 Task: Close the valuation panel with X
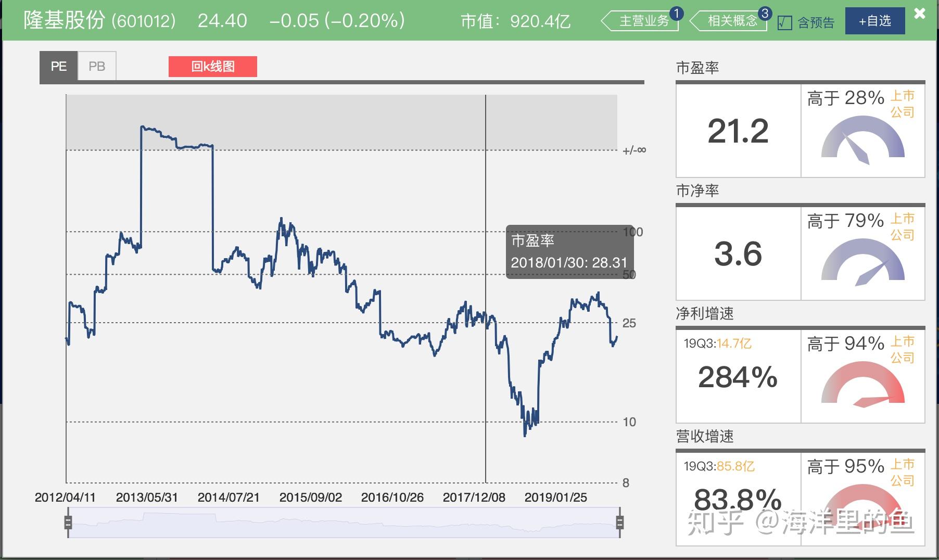[x=920, y=14]
